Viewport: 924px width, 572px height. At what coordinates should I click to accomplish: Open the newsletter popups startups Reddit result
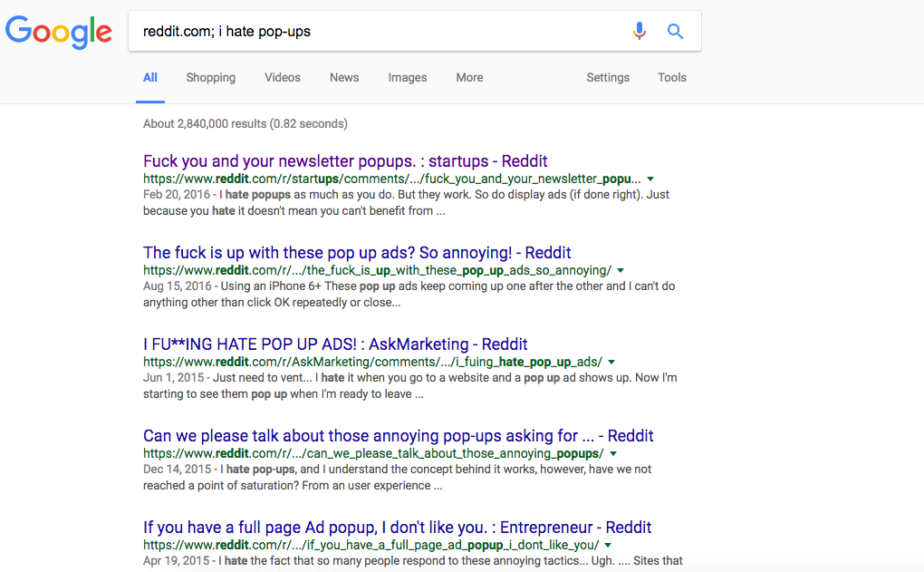[345, 161]
